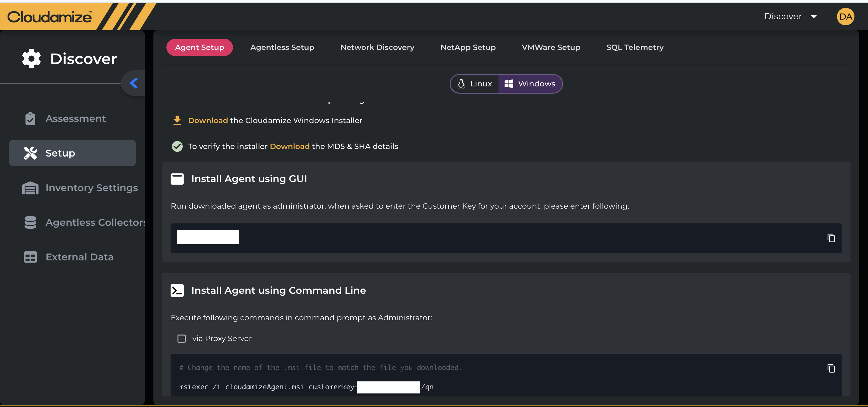868x407 pixels.
Task: Click the yellow download arrow icon
Action: [177, 120]
